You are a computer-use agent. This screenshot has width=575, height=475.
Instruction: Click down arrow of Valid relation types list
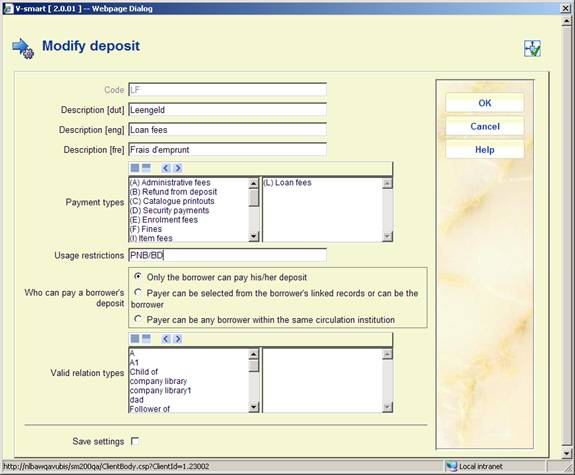254,407
